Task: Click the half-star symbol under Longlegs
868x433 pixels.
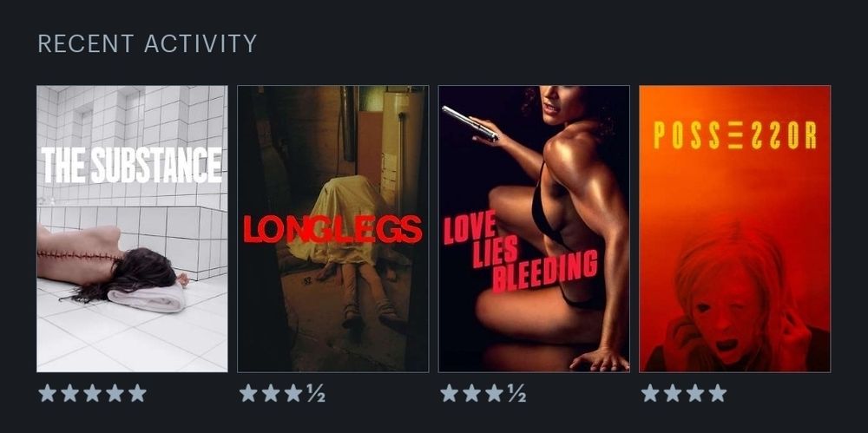Action: 316,393
